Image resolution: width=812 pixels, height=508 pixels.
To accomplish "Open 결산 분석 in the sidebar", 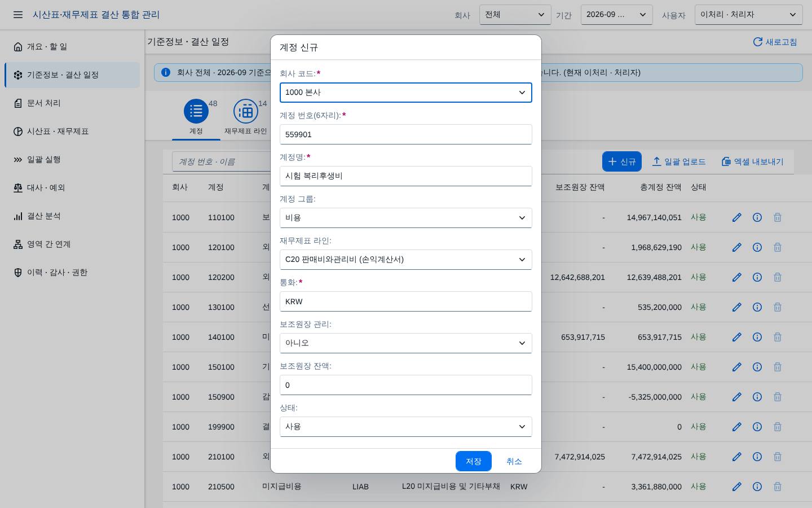I will pos(72,216).
